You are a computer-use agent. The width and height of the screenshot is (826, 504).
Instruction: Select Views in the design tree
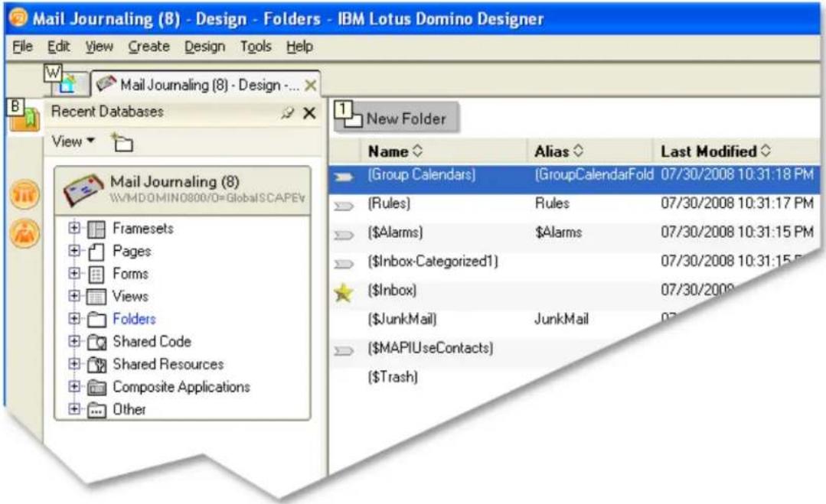(x=131, y=296)
